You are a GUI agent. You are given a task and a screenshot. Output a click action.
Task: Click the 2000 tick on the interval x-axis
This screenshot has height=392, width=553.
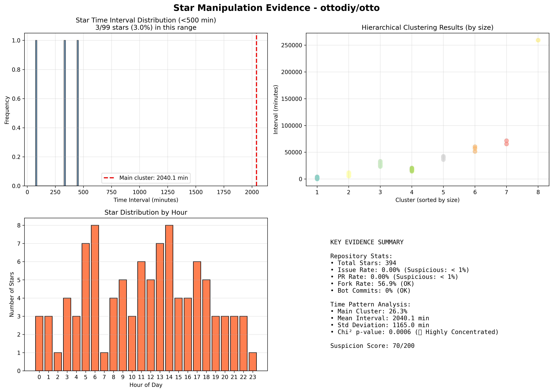click(x=252, y=192)
